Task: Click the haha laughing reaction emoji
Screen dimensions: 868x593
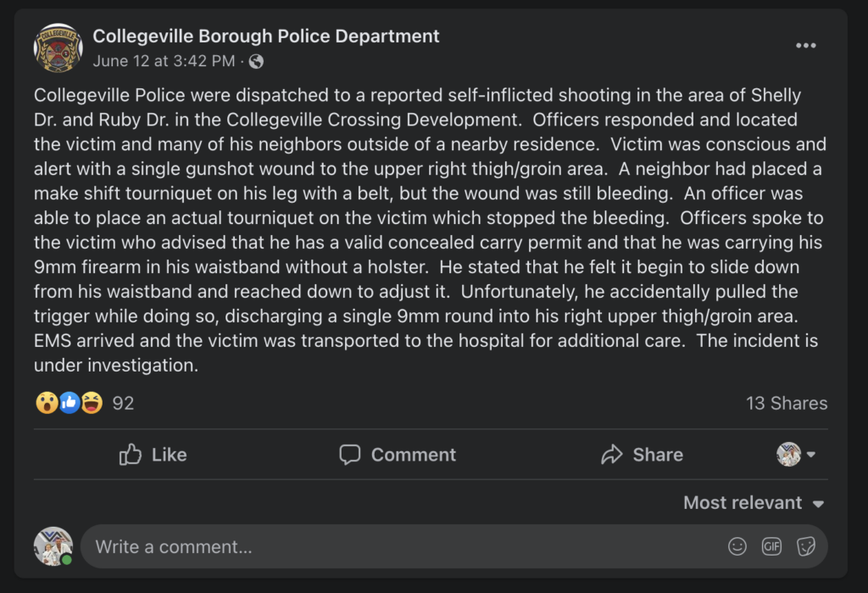Action: (92, 403)
